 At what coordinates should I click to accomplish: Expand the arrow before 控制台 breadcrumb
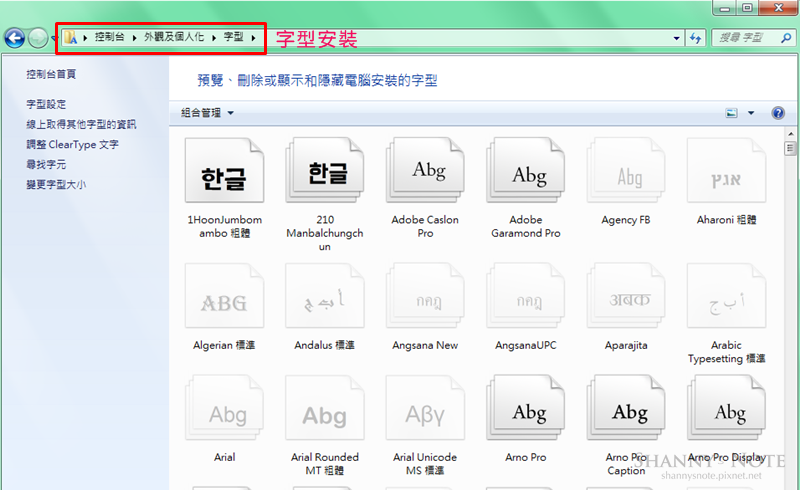pos(85,37)
